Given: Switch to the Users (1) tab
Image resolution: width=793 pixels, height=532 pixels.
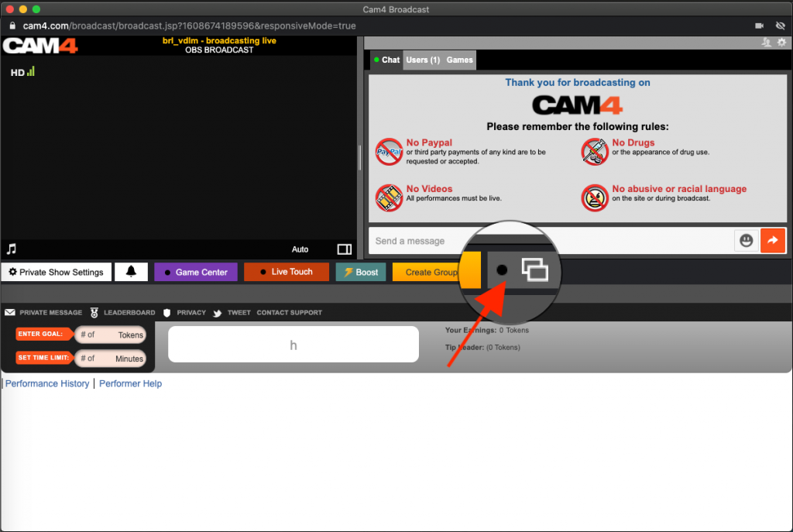Looking at the screenshot, I should click(x=423, y=60).
